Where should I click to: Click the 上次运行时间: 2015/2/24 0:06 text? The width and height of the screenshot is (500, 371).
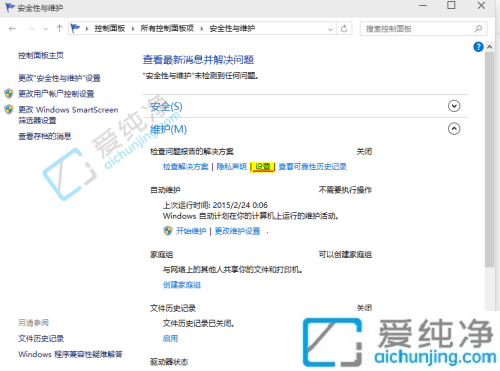pos(215,205)
